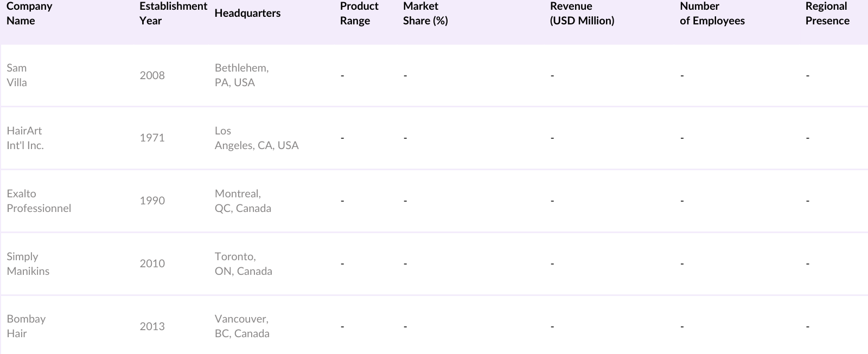868x354 pixels.
Task: Select the Bethlehem, PA, USA headquarters cell
Action: tap(241, 75)
